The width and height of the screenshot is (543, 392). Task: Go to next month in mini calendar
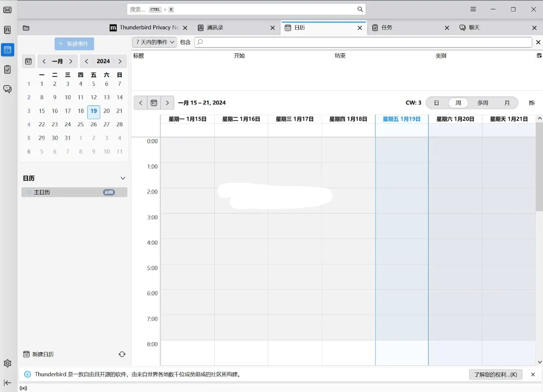pyautogui.click(x=70, y=61)
